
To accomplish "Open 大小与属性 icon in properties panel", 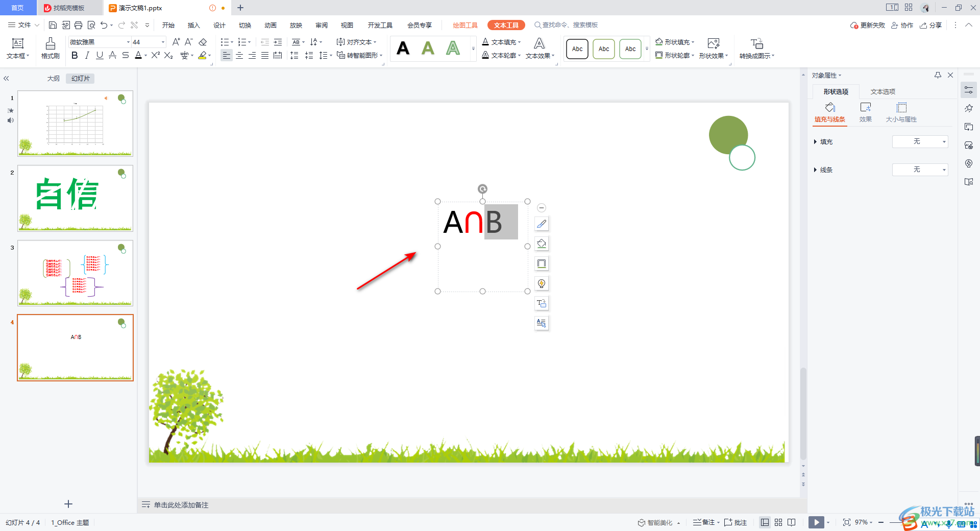I will pyautogui.click(x=901, y=112).
